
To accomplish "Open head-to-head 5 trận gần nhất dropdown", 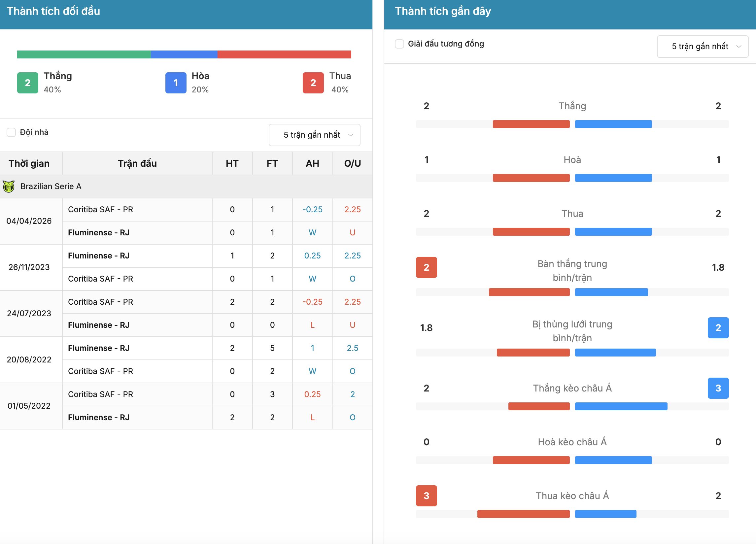I will click(x=314, y=135).
